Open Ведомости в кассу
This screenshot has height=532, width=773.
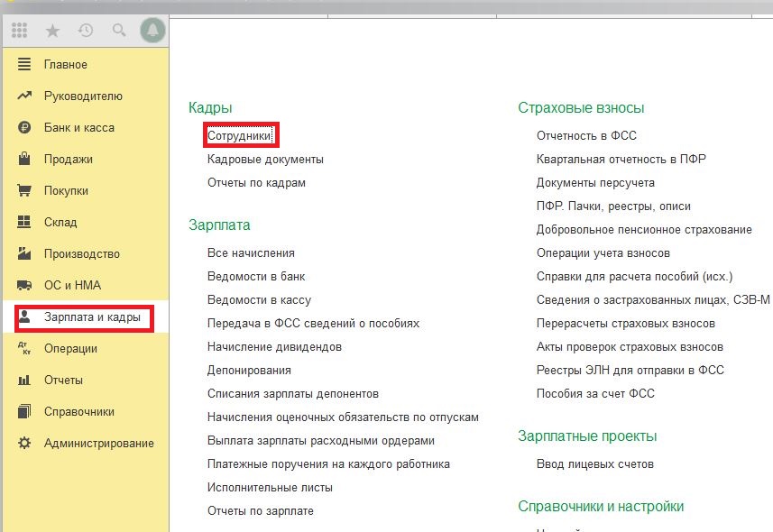[259, 299]
